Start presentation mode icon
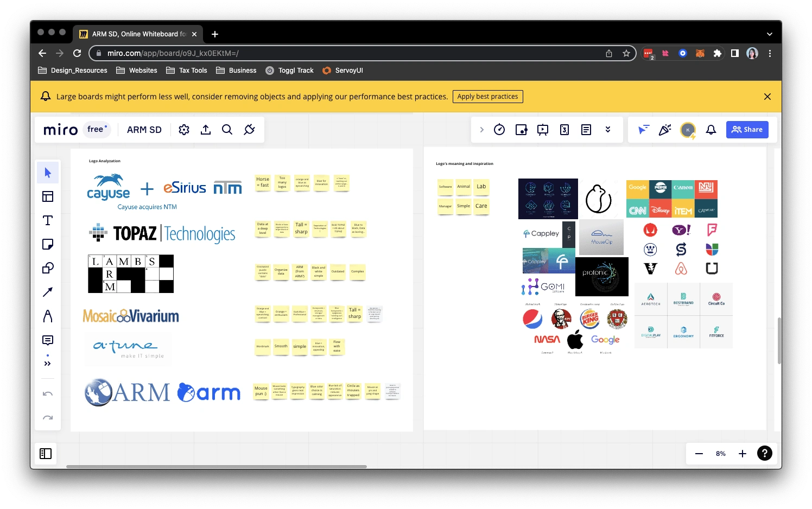Viewport: 812px width, 509px height. click(x=543, y=130)
